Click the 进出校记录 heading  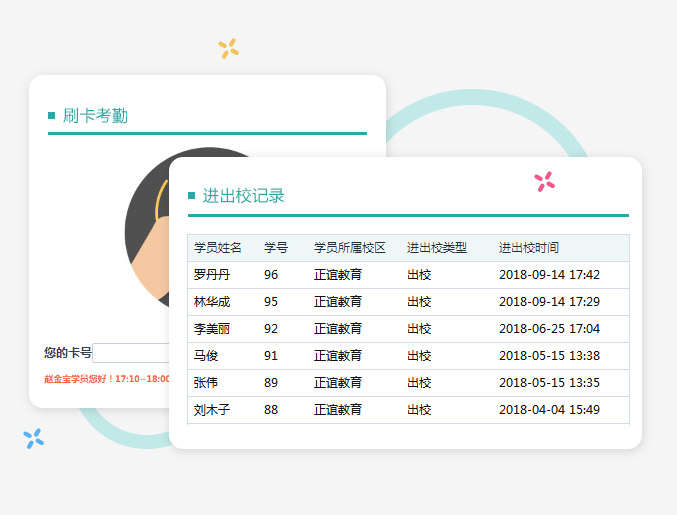click(244, 196)
